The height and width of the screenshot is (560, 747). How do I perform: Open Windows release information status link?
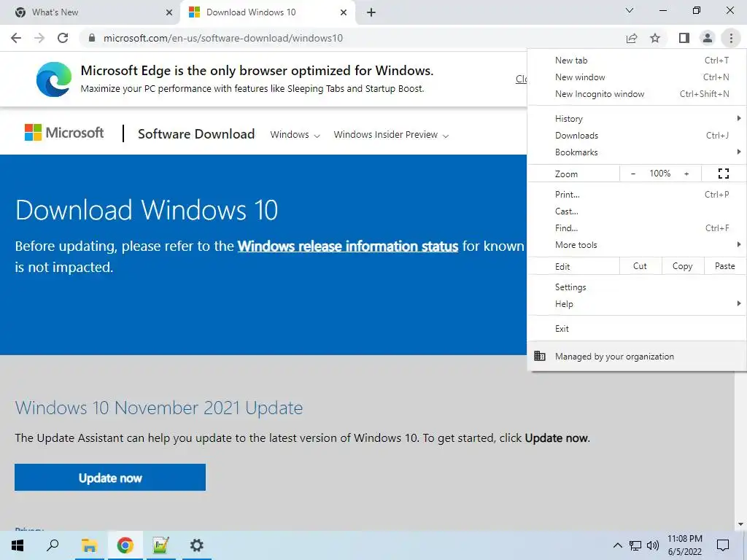348,246
